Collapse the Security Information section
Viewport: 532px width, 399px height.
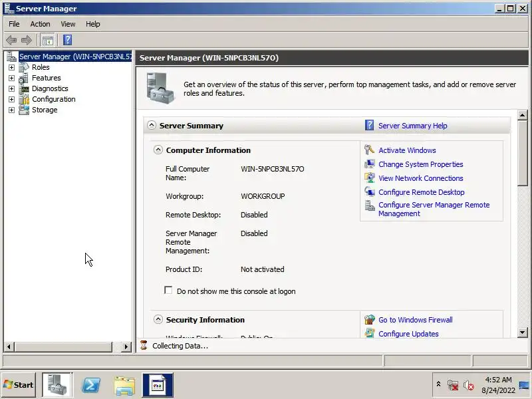click(158, 319)
